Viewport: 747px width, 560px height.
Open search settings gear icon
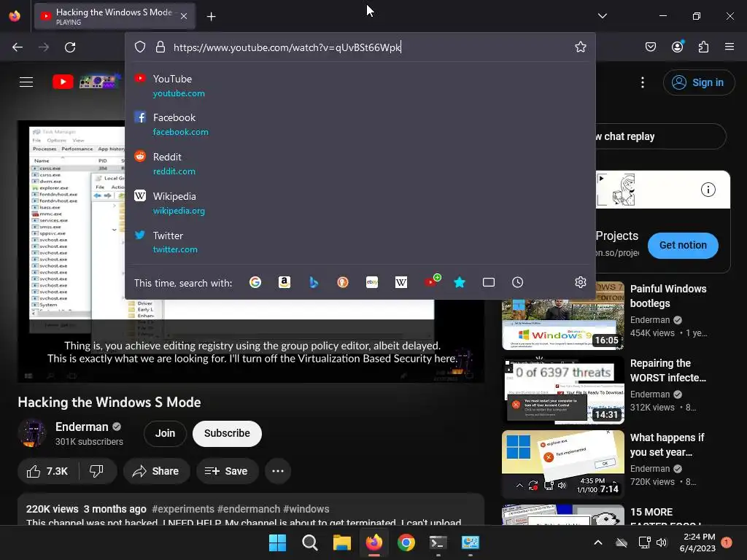click(580, 282)
